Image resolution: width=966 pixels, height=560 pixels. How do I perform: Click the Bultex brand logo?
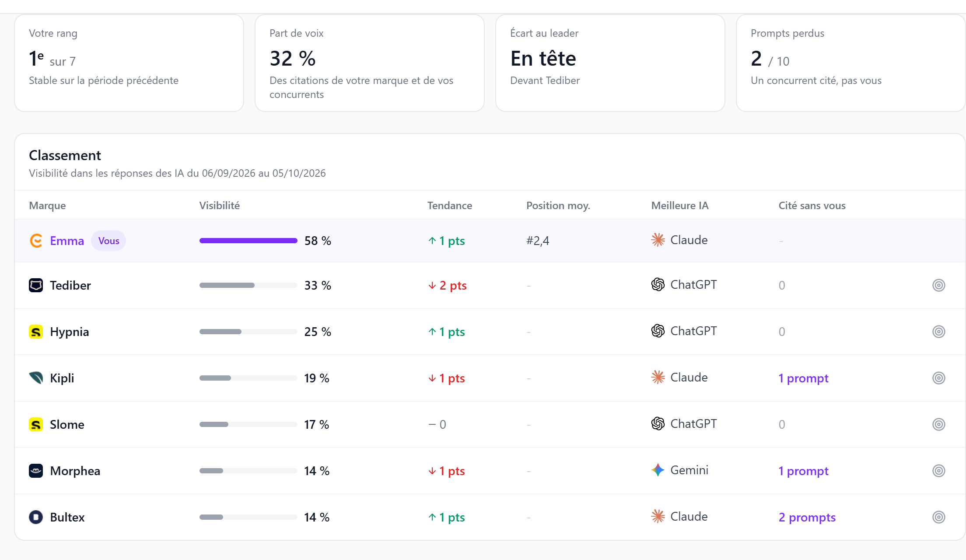click(x=36, y=517)
